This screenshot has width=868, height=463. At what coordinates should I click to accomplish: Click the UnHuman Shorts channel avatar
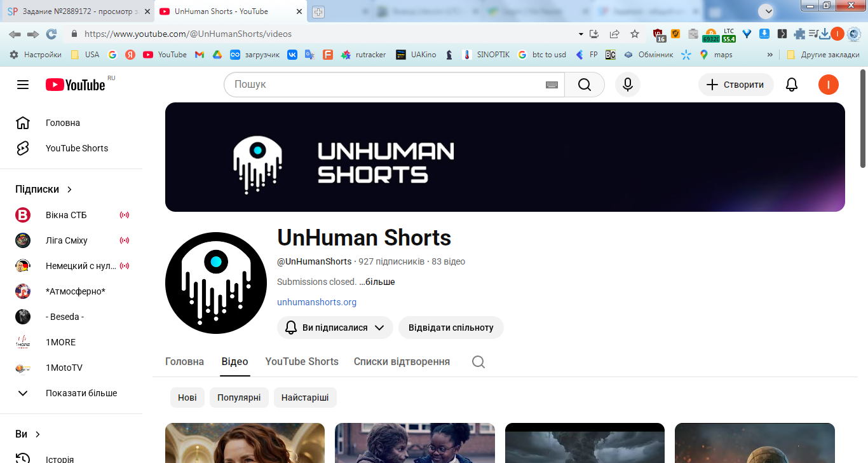216,283
